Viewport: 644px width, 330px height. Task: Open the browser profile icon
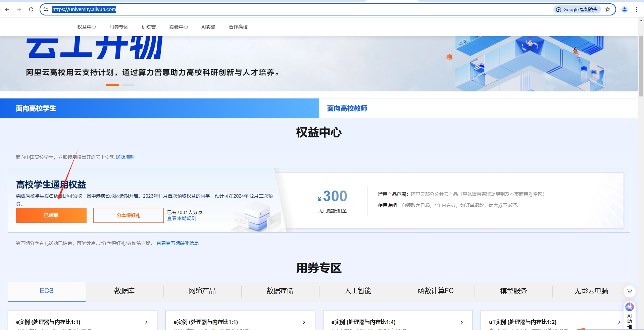click(x=625, y=9)
